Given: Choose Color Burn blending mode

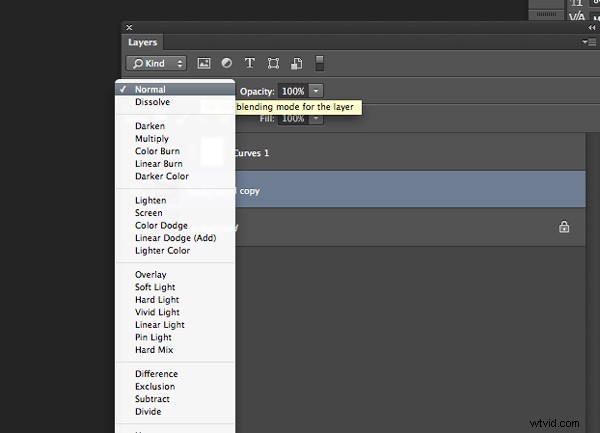Looking at the screenshot, I should click(x=175, y=151).
